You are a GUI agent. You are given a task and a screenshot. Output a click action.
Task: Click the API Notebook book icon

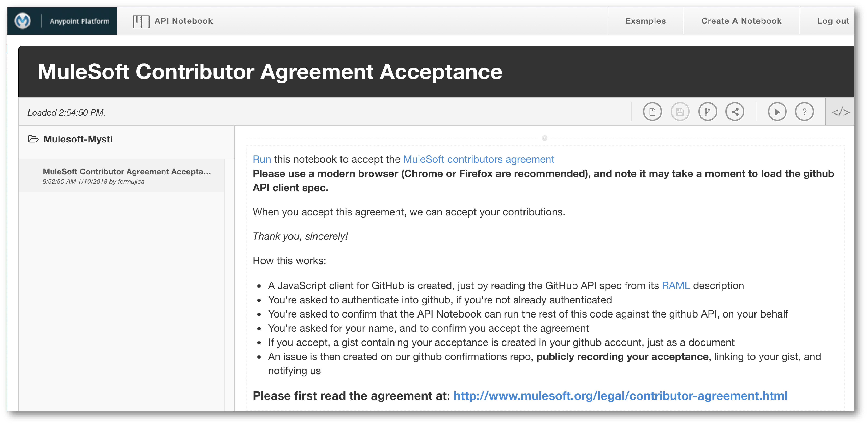point(141,21)
